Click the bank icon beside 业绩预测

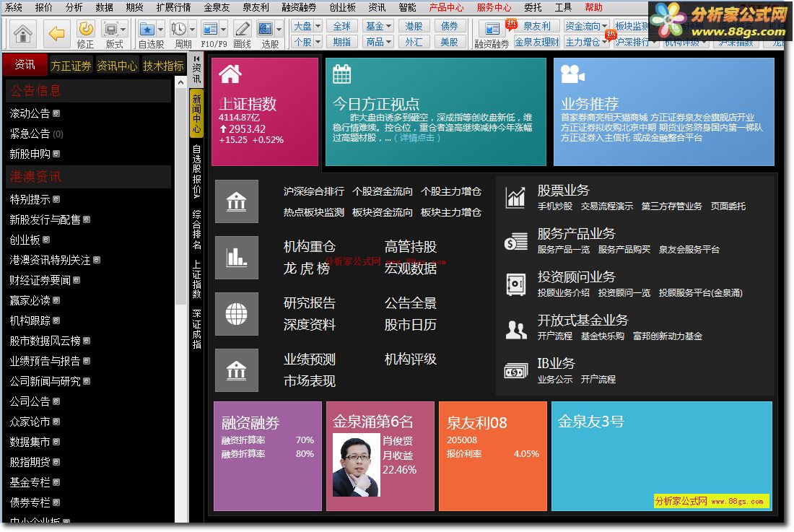point(237,370)
